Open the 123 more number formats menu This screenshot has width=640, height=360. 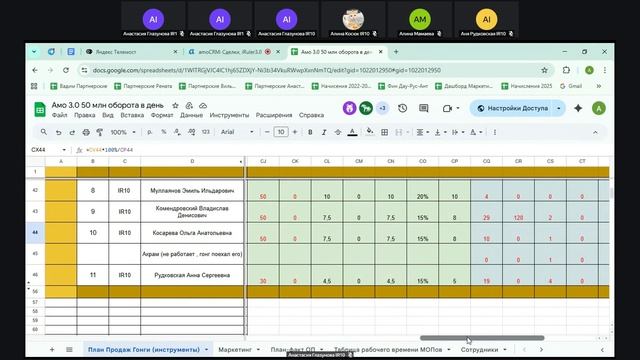(x=206, y=132)
